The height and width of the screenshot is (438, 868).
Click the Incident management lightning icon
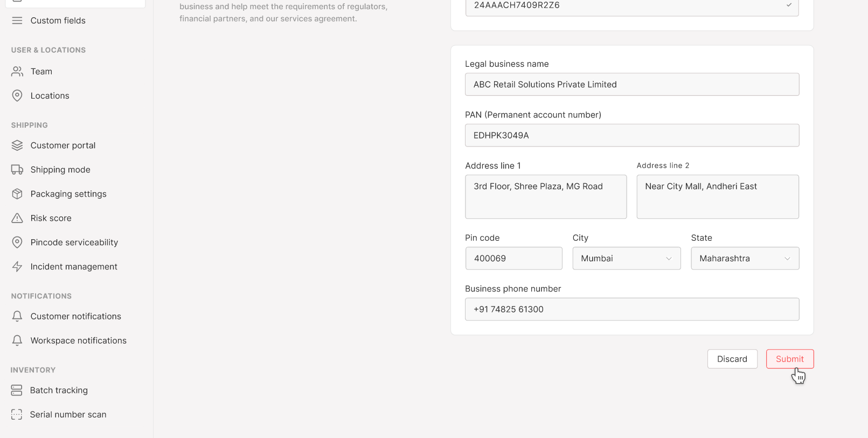point(17,267)
